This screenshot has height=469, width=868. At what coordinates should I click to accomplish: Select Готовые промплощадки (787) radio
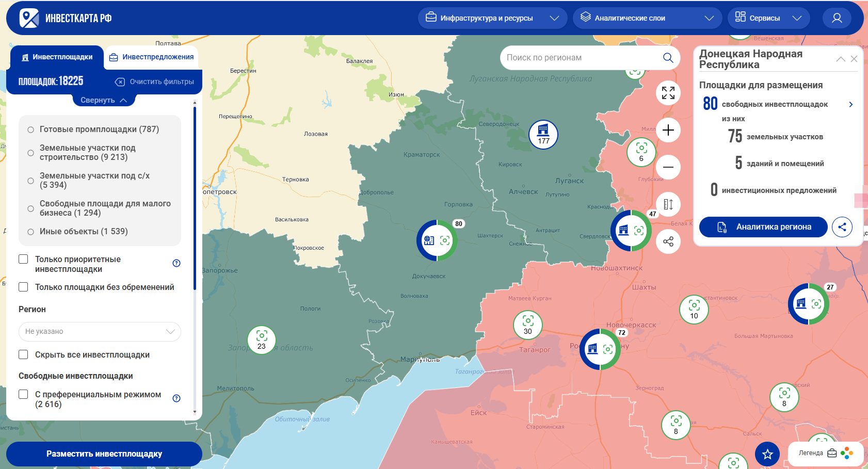click(30, 130)
